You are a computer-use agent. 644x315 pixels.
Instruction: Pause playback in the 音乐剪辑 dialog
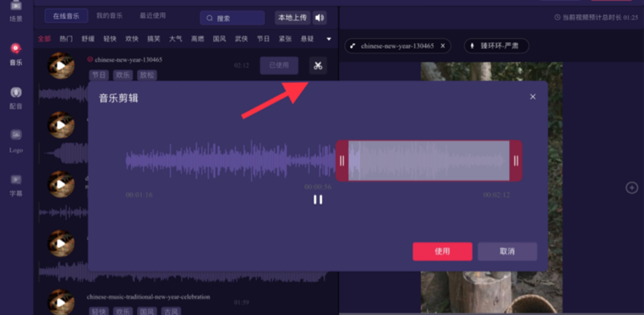click(x=318, y=199)
